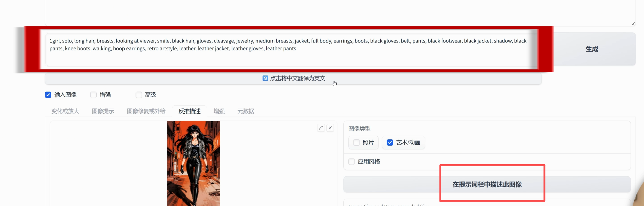This screenshot has height=206, width=644.
Task: Enable the 高级 checkbox
Action: click(x=139, y=95)
